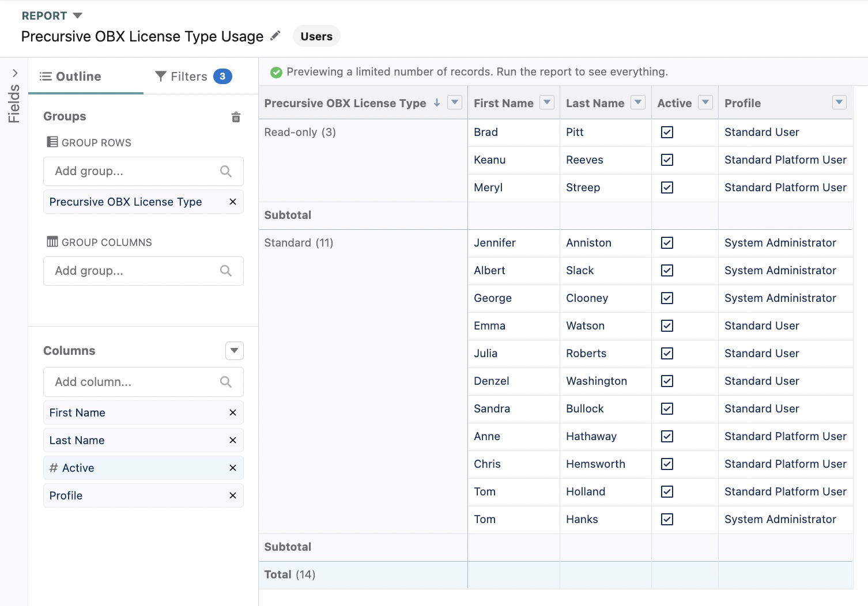The width and height of the screenshot is (868, 606).
Task: Open Precursive OBX License Type column menu
Action: tap(455, 103)
